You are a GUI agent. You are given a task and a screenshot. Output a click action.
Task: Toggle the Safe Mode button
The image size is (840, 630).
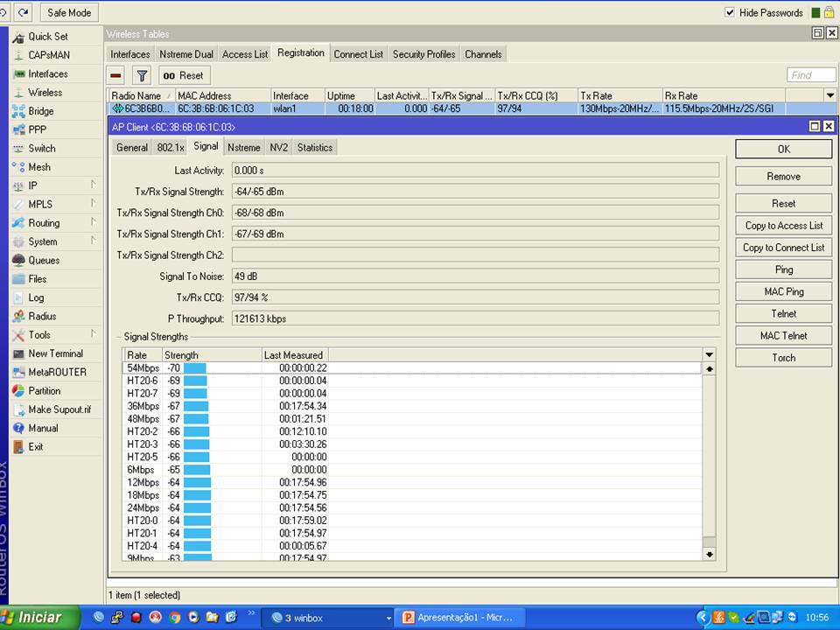tap(67, 12)
